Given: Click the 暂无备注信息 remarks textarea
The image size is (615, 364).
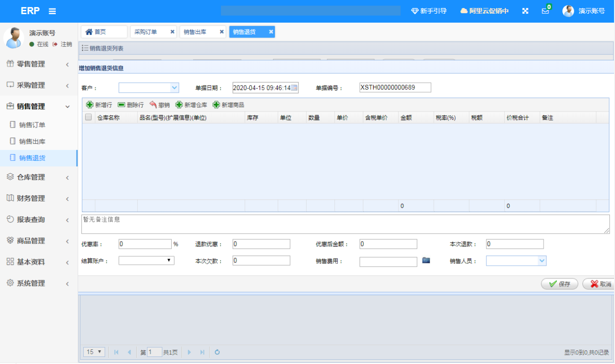Looking at the screenshot, I should pos(345,224).
